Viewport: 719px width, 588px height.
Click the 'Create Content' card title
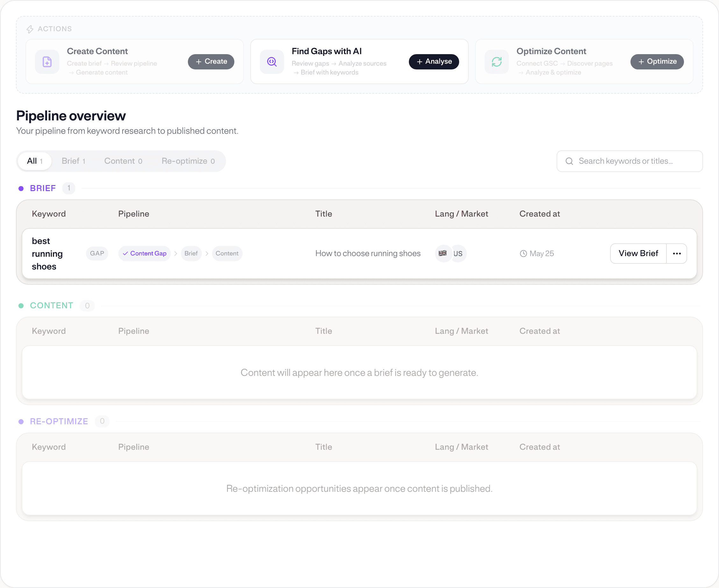[97, 52]
